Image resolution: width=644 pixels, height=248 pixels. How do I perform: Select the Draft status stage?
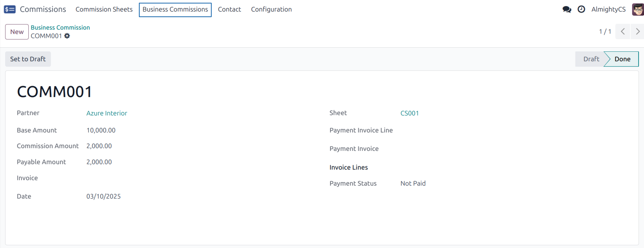pos(591,59)
